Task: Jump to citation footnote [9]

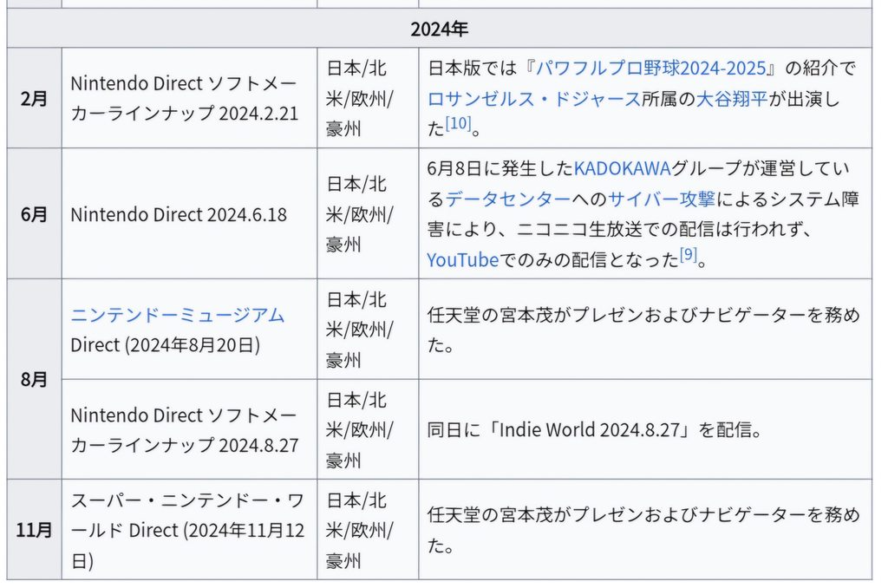Action: (689, 256)
